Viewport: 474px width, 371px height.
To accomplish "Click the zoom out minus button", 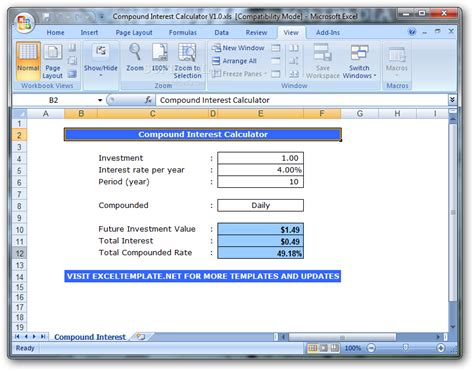I will (371, 348).
